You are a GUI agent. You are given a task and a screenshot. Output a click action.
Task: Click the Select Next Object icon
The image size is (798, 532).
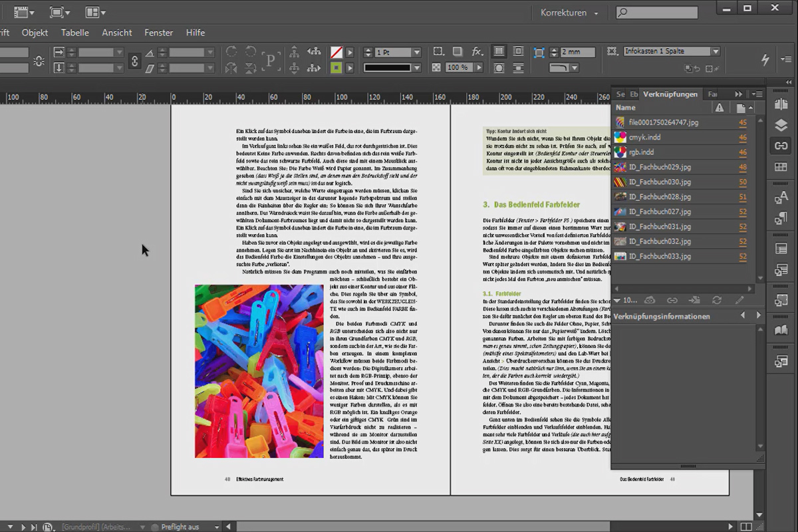(x=314, y=68)
